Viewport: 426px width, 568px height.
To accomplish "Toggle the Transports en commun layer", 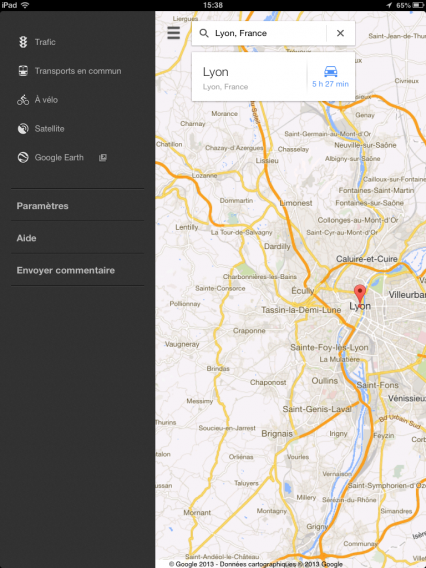I will click(78, 71).
